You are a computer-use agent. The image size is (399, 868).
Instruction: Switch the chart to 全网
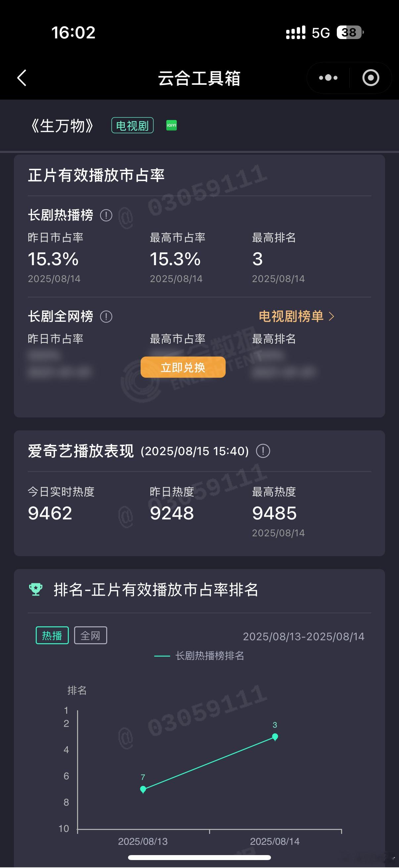click(91, 635)
